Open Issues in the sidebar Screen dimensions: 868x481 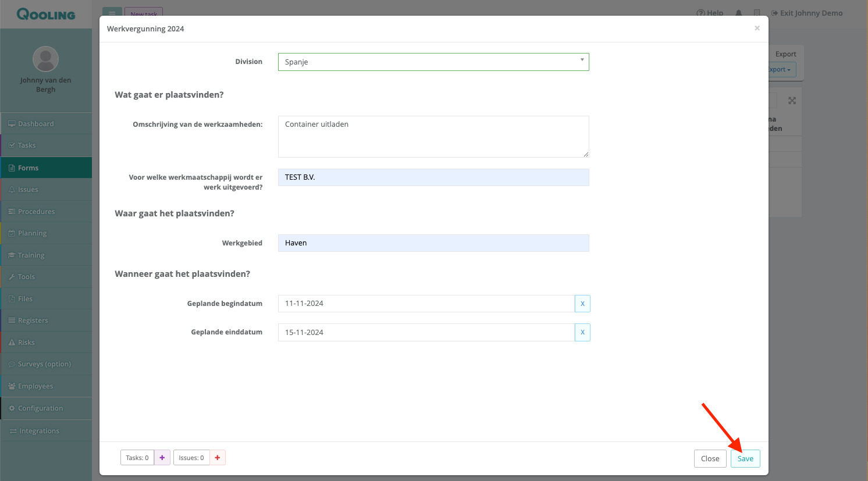[x=46, y=190]
